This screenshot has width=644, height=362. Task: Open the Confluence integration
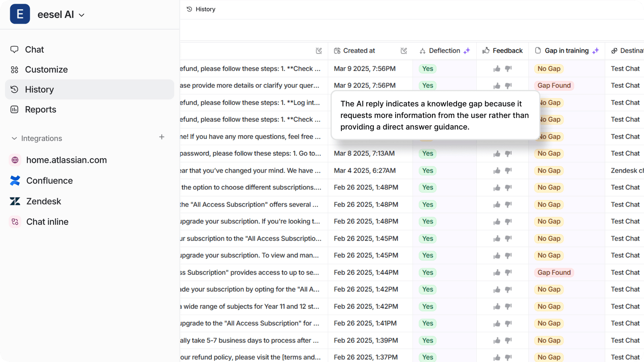point(49,180)
